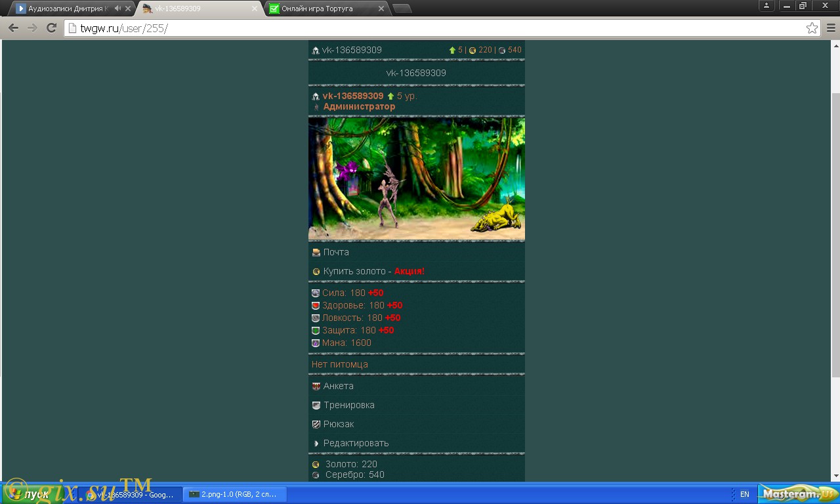Screen dimensions: 840x504
Task: Click the Мана: 1600 value
Action: [346, 343]
